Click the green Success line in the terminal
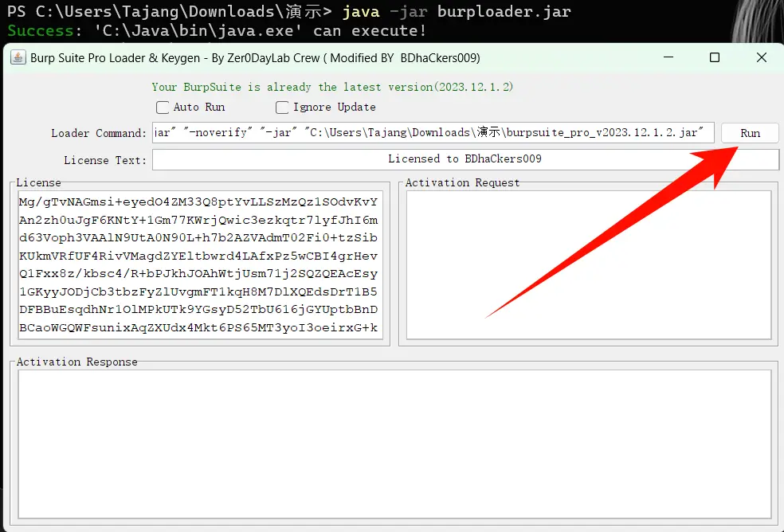The height and width of the screenshot is (532, 784). [217, 31]
